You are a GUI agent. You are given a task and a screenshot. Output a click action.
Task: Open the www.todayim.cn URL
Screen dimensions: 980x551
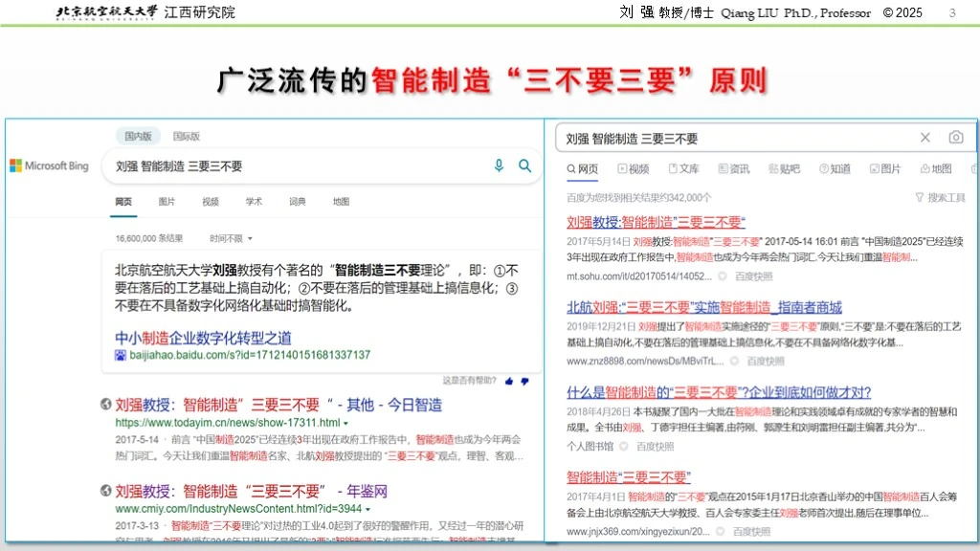228,423
